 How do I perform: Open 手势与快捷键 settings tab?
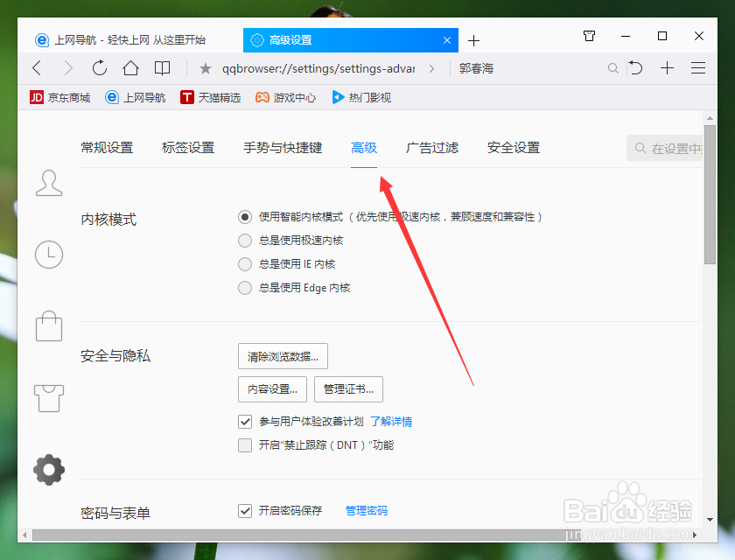pos(282,148)
